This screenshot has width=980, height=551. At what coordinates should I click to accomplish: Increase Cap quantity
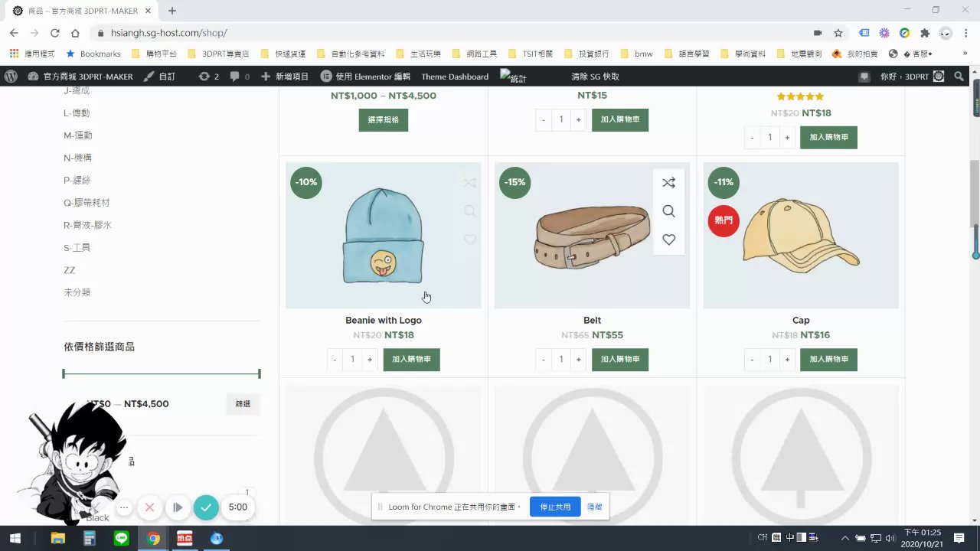click(787, 360)
